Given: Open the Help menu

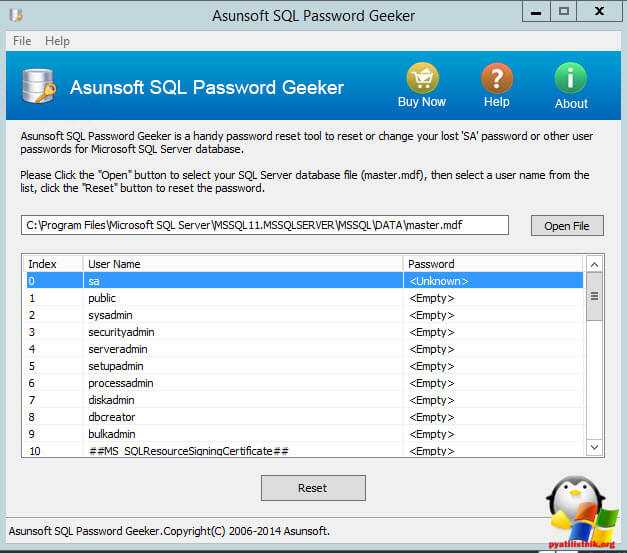Looking at the screenshot, I should point(57,41).
